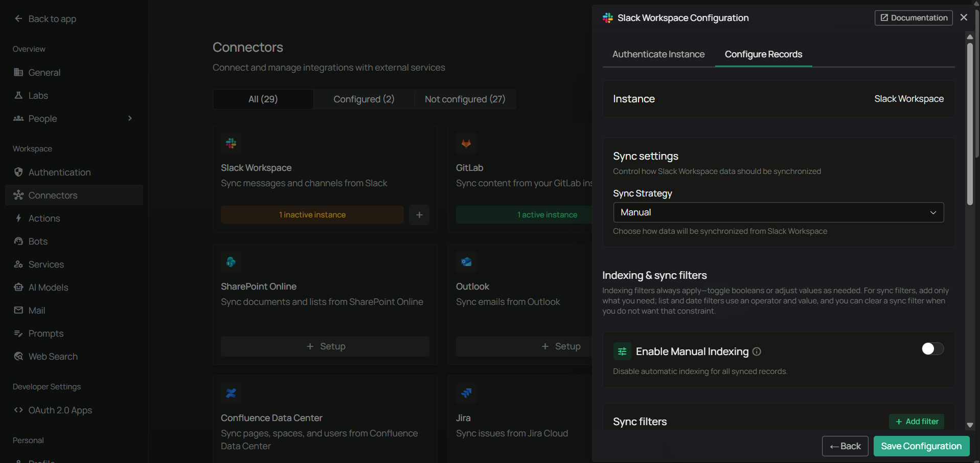Add a new Slack instance with plus button
The height and width of the screenshot is (463, 980).
point(419,215)
